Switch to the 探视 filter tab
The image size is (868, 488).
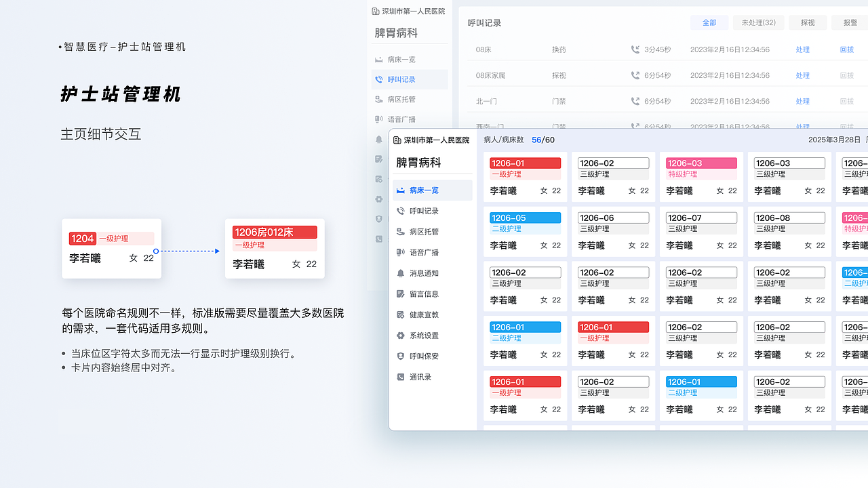807,22
